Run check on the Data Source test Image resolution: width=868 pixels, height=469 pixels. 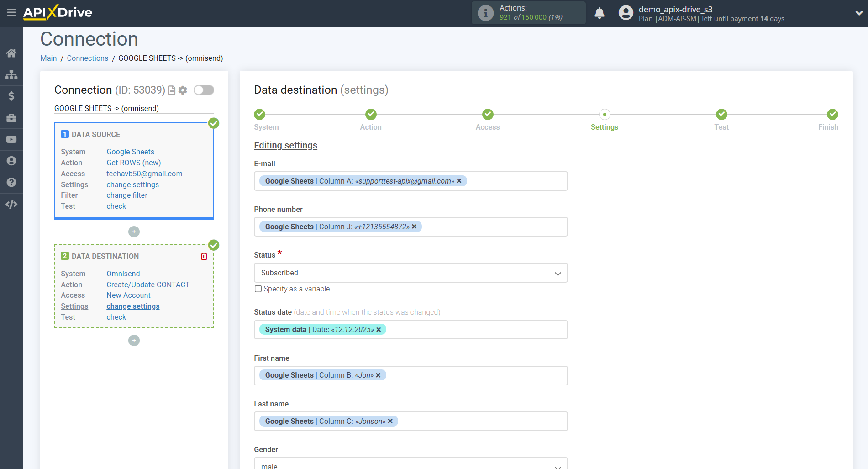coord(116,206)
